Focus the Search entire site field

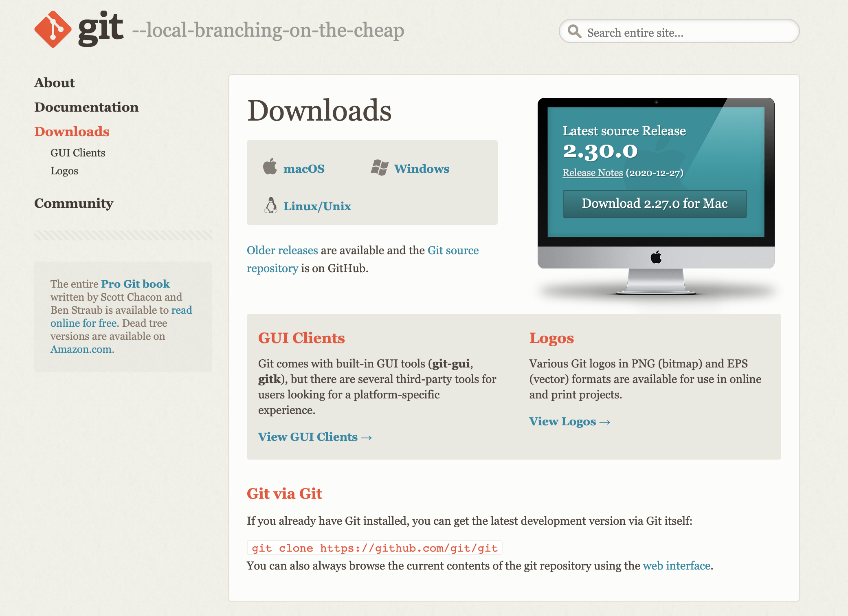(x=679, y=31)
